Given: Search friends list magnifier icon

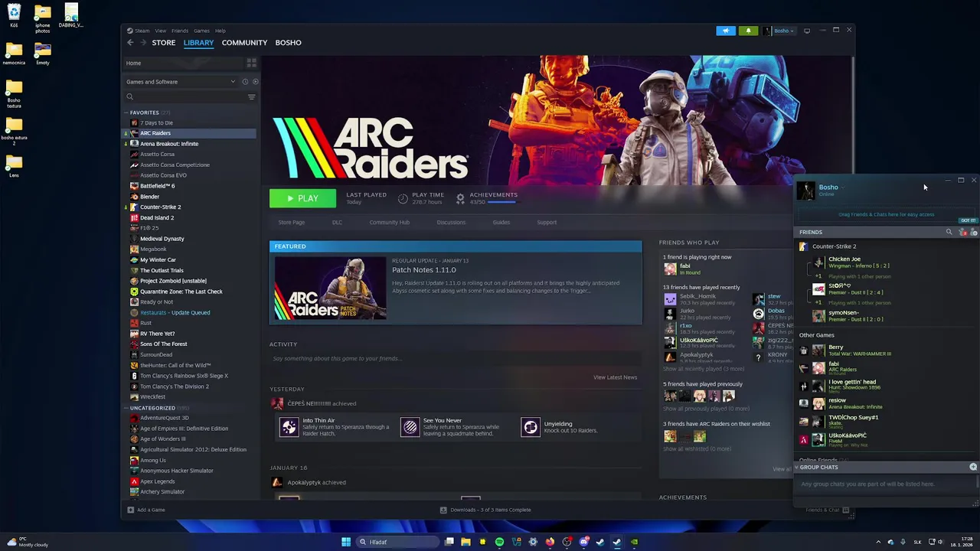Looking at the screenshot, I should [949, 232].
